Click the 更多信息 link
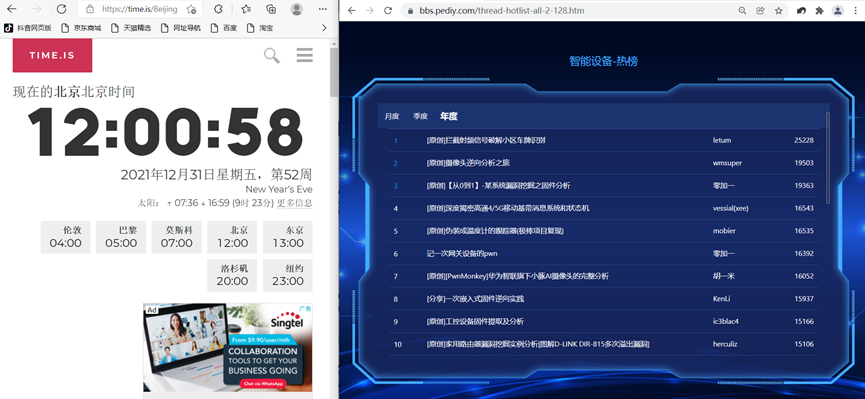 click(x=295, y=203)
